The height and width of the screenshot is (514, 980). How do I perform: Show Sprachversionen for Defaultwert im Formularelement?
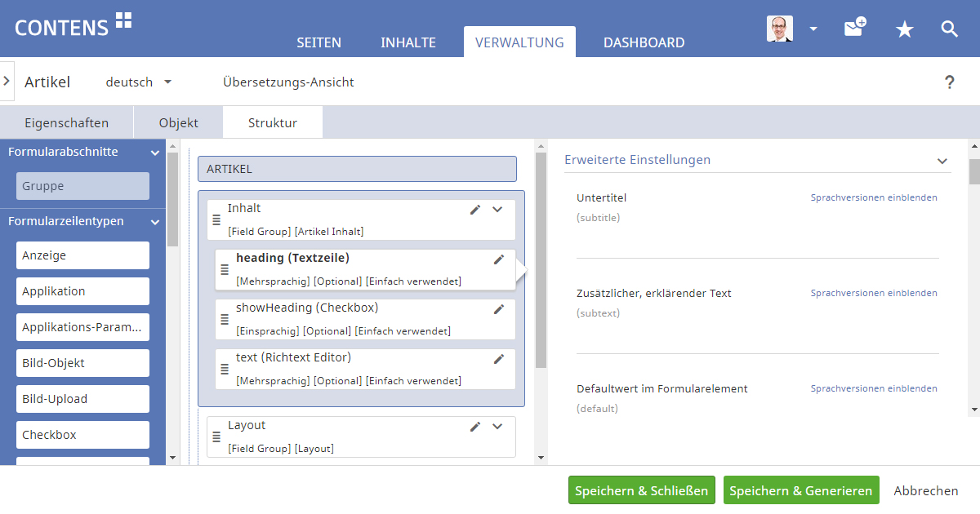coord(874,389)
